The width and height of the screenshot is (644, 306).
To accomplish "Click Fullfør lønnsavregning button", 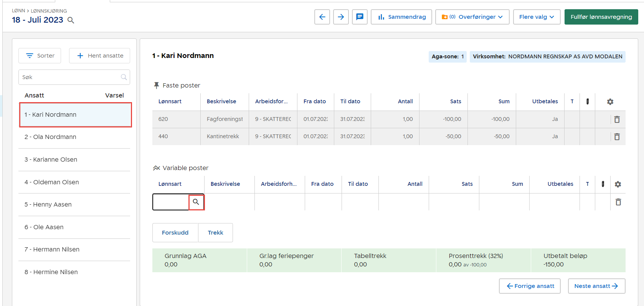I will (x=601, y=17).
